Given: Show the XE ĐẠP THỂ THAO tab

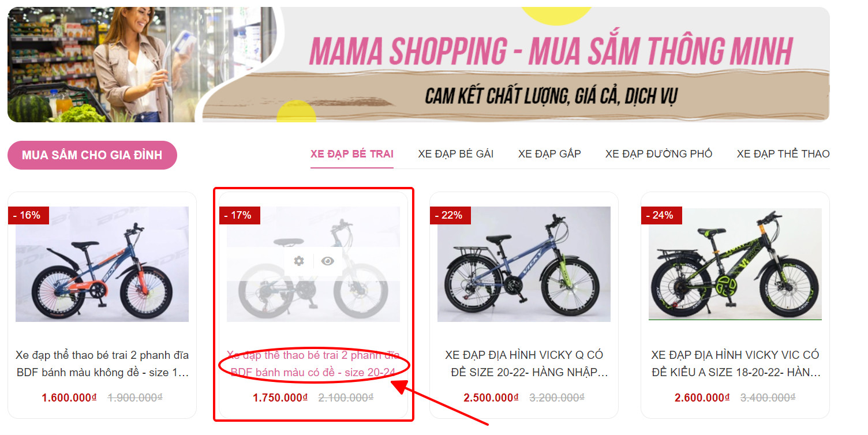Looking at the screenshot, I should click(783, 154).
